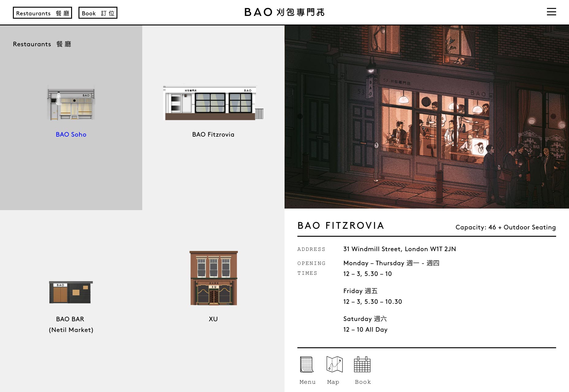The width and height of the screenshot is (569, 392).
Task: Click the Menu label below notepad
Action: point(307,382)
